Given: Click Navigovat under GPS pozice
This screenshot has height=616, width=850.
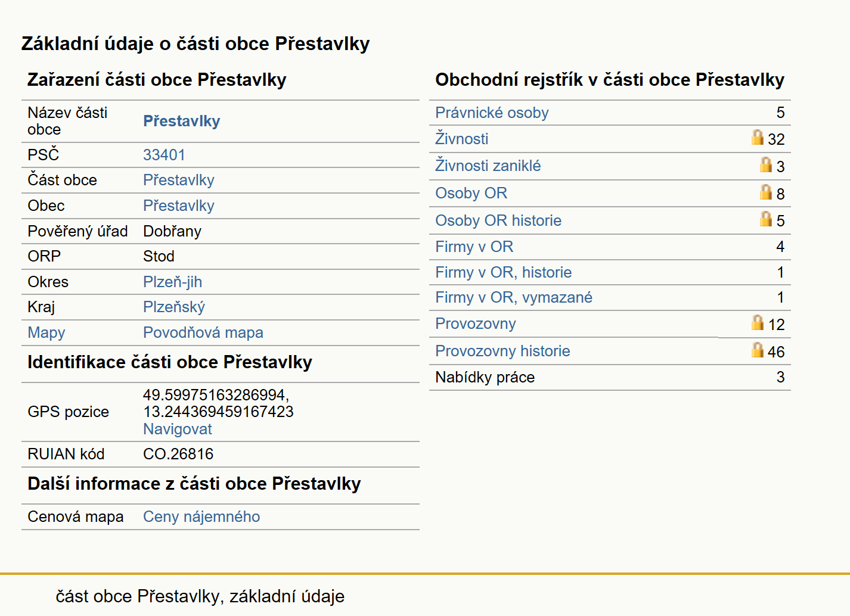Looking at the screenshot, I should click(x=177, y=429).
